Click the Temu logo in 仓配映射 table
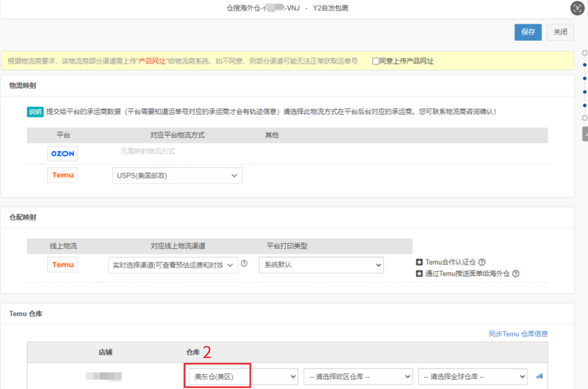 pyautogui.click(x=62, y=265)
